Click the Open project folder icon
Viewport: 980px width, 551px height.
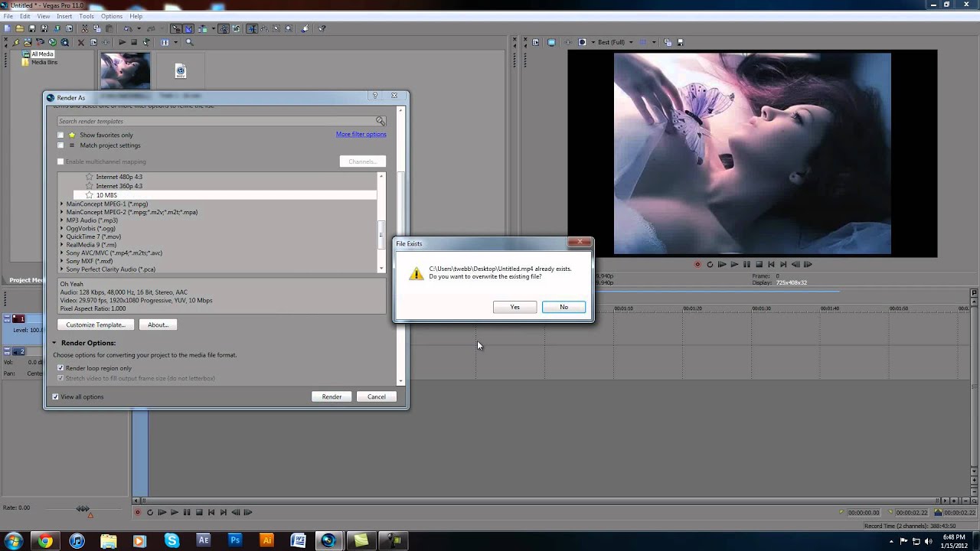pos(20,29)
